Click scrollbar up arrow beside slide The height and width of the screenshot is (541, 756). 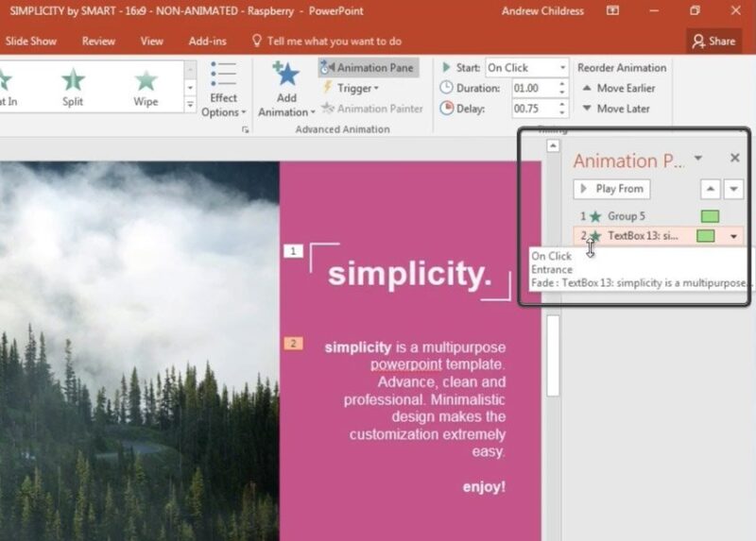click(553, 145)
